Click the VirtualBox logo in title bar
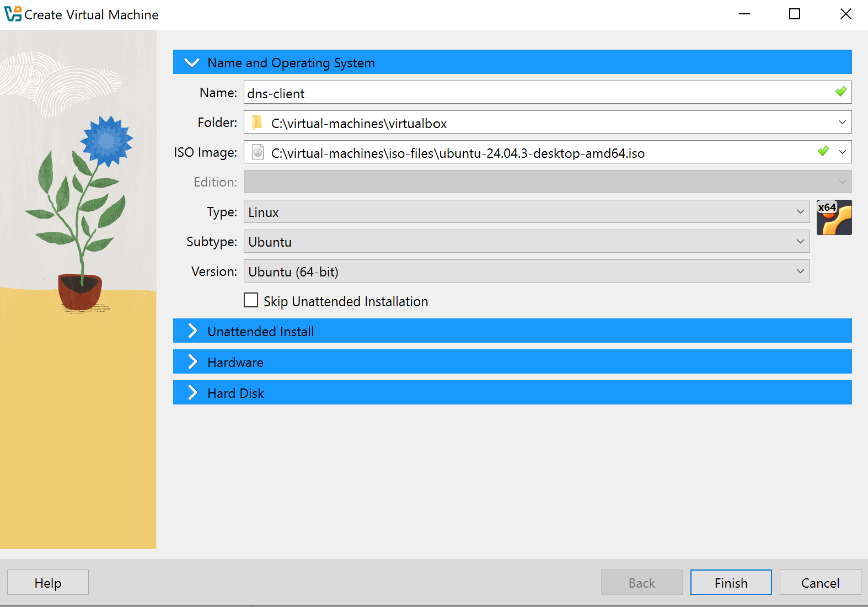868x607 pixels. point(13,14)
